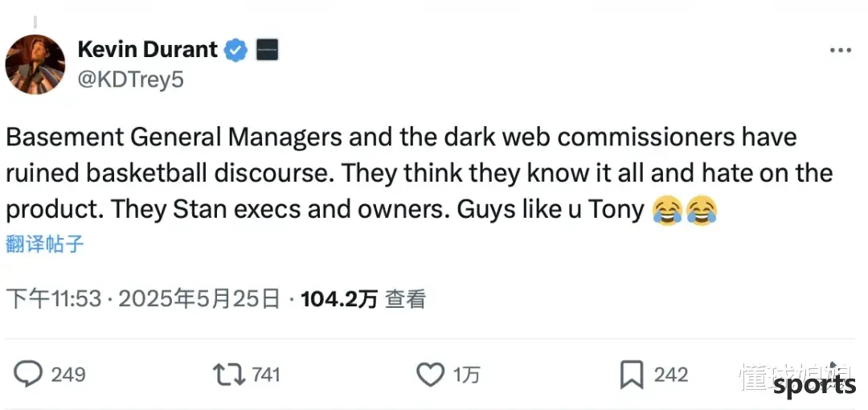Like the post with the heart icon
Screen dimensions: 868x410
(x=431, y=374)
